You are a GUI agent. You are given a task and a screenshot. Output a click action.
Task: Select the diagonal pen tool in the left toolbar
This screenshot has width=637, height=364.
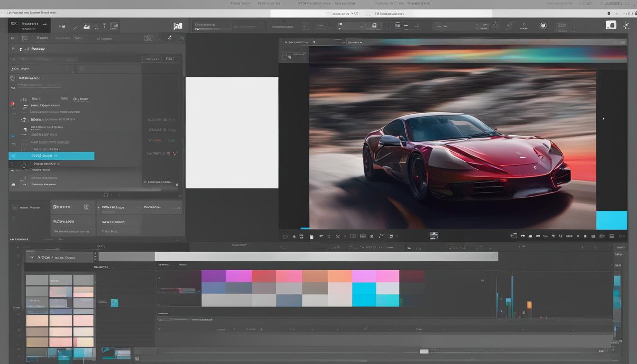pyautogui.click(x=75, y=27)
